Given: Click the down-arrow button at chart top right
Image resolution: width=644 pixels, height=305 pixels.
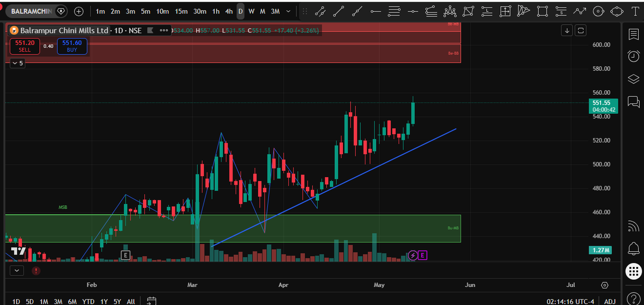Looking at the screenshot, I should pyautogui.click(x=567, y=31).
